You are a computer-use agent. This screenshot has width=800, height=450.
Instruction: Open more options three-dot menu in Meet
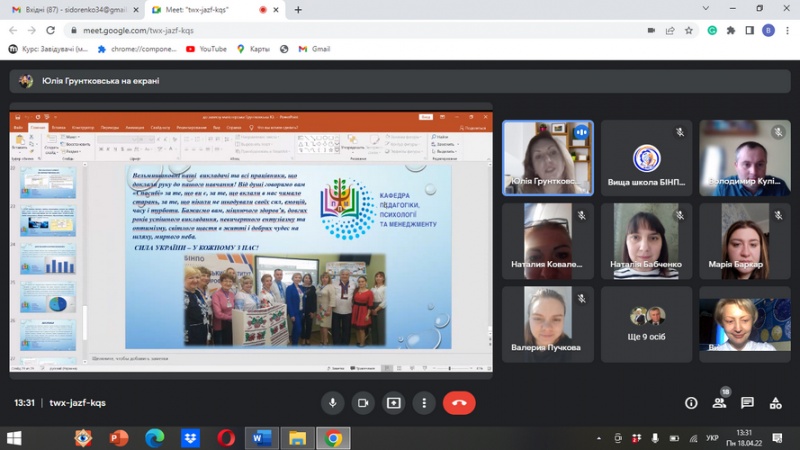tap(424, 402)
